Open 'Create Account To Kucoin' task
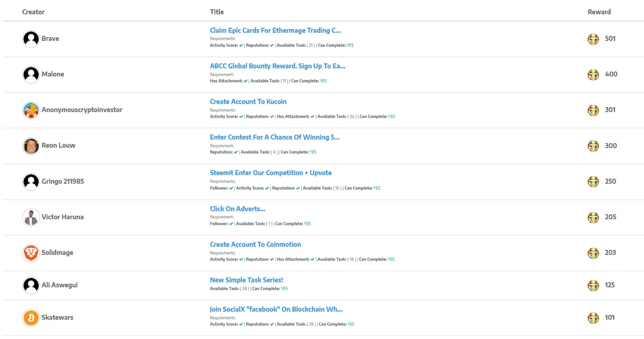 click(x=248, y=102)
